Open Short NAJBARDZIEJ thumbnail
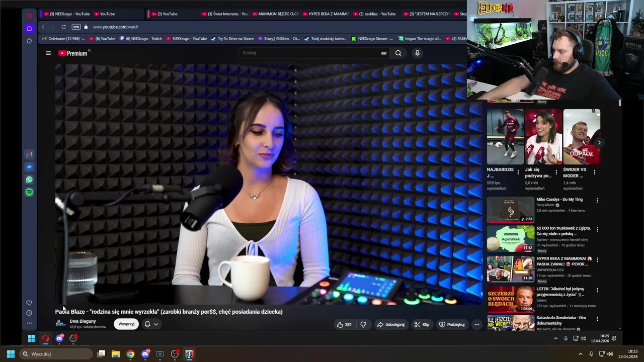This screenshot has width=644, height=362. (x=505, y=137)
